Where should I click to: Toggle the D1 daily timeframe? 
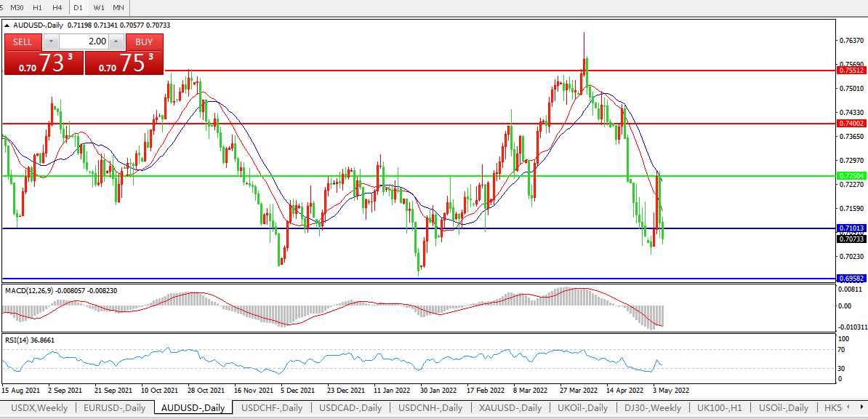click(79, 7)
